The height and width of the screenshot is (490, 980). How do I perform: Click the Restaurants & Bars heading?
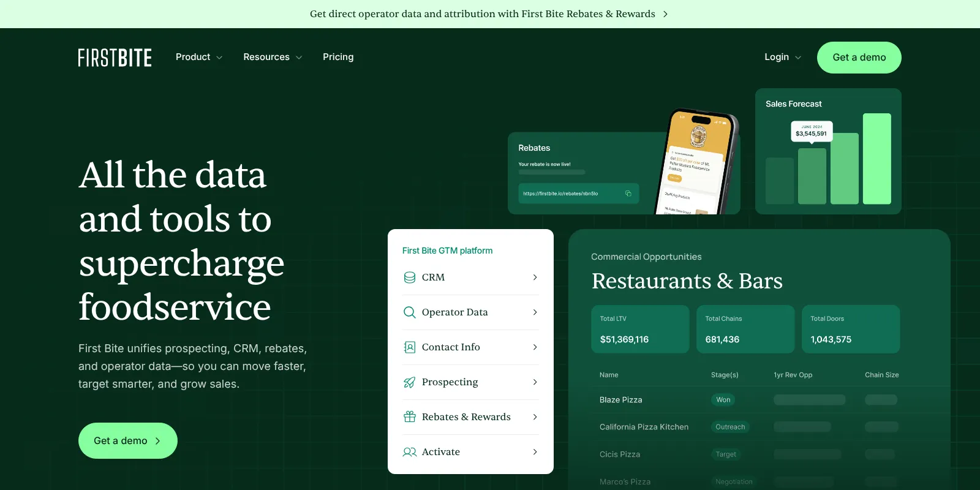(x=687, y=281)
